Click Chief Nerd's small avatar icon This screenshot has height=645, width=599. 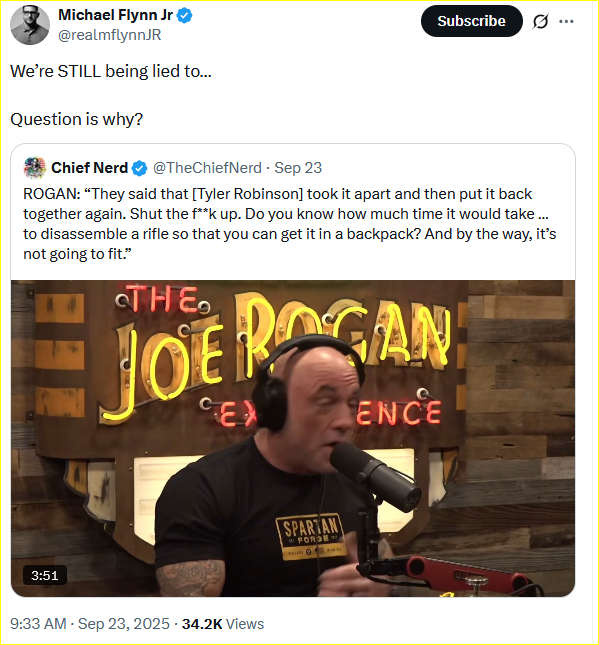tap(35, 168)
